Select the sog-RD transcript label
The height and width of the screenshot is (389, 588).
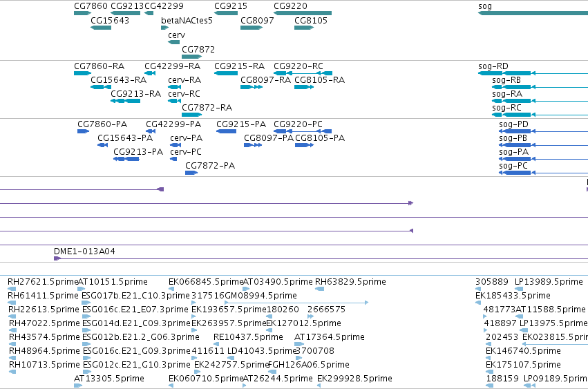coord(493,66)
